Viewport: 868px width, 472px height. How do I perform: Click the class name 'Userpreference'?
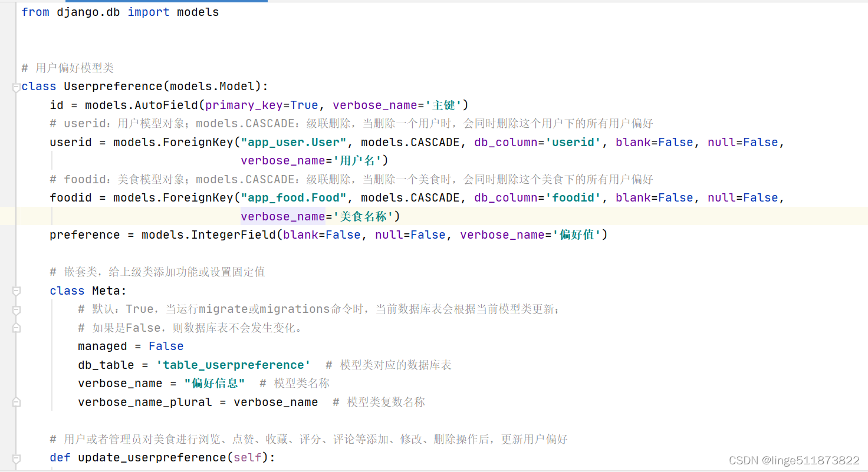[113, 86]
